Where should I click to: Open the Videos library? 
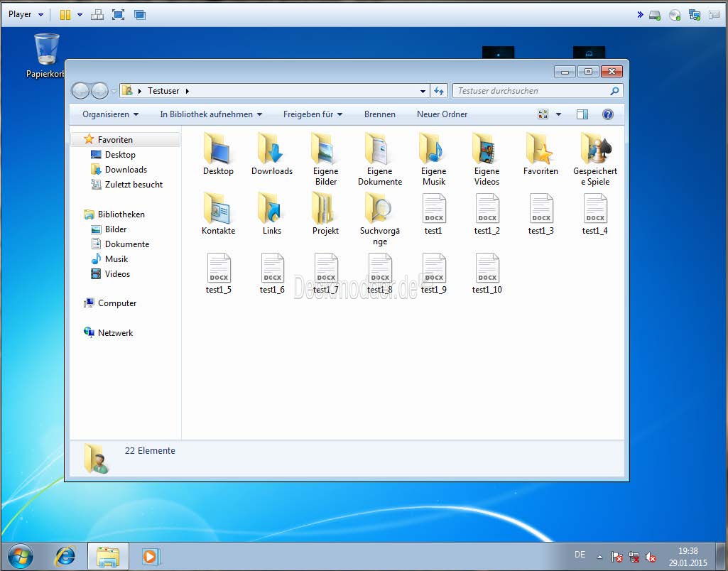pos(117,274)
